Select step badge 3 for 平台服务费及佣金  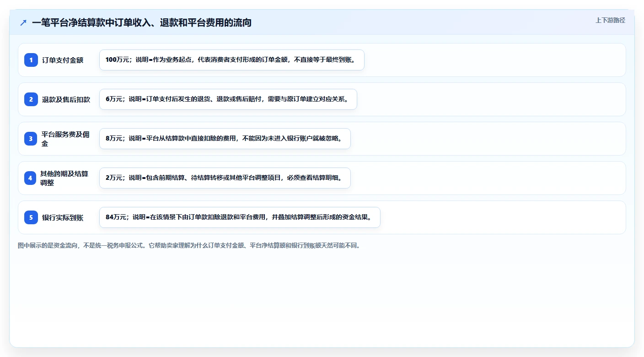click(31, 139)
